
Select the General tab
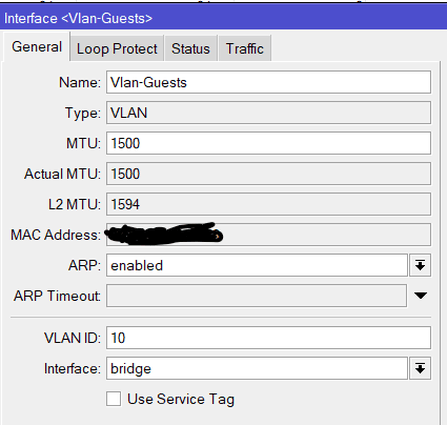coord(37,47)
